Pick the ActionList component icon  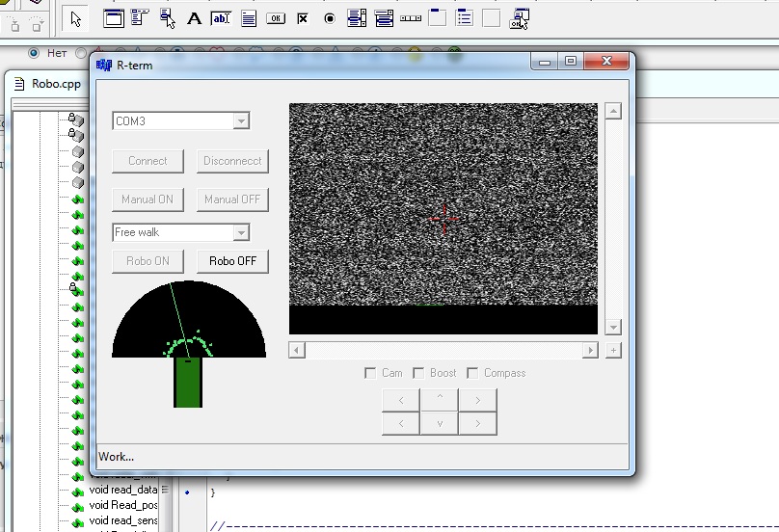[520, 17]
